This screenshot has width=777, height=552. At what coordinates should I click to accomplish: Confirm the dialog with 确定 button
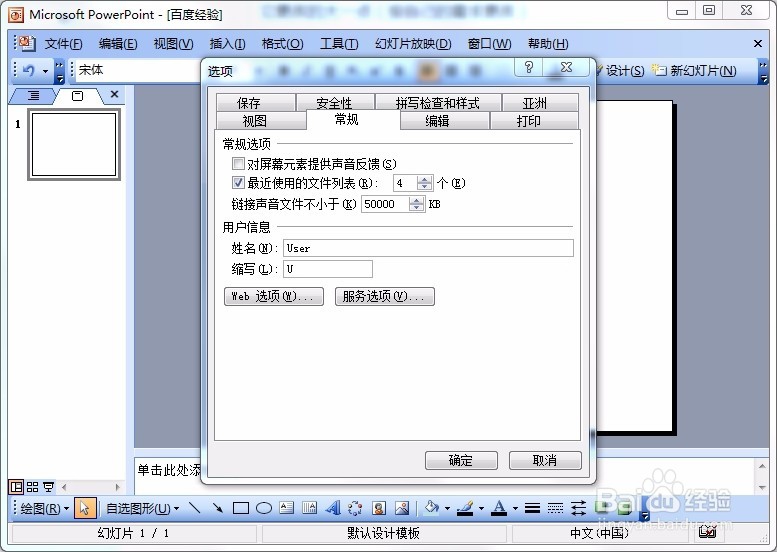(461, 460)
